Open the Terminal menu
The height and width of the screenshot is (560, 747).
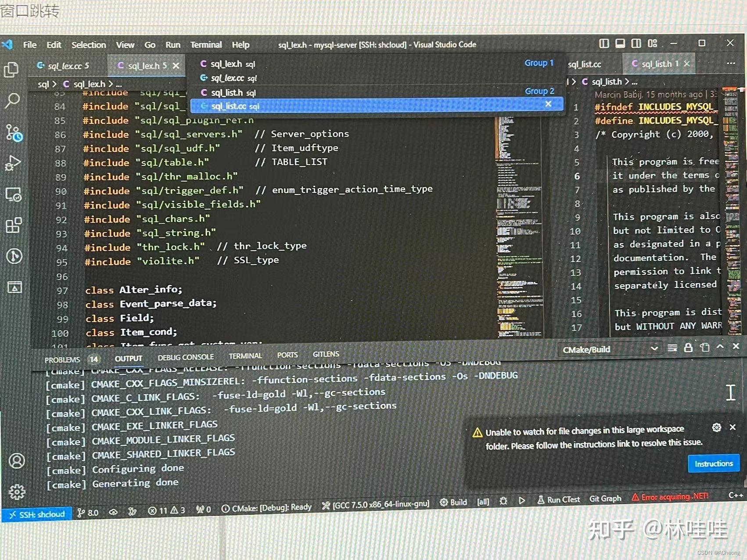pyautogui.click(x=206, y=44)
